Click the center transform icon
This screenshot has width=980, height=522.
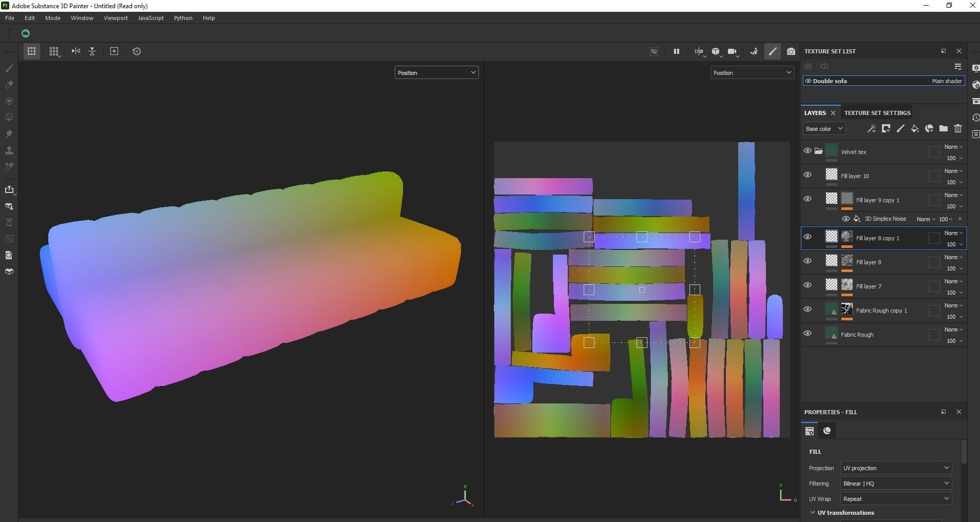pyautogui.click(x=114, y=51)
